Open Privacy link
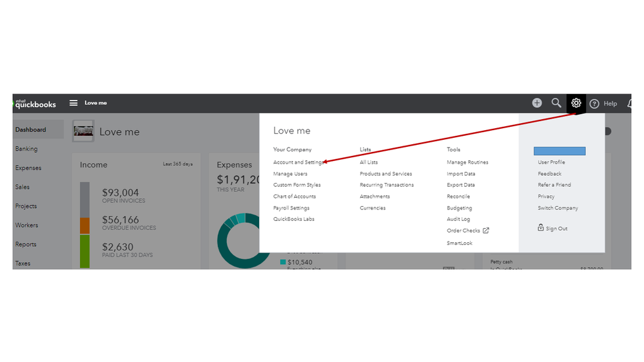The width and height of the screenshot is (644, 362). click(546, 196)
